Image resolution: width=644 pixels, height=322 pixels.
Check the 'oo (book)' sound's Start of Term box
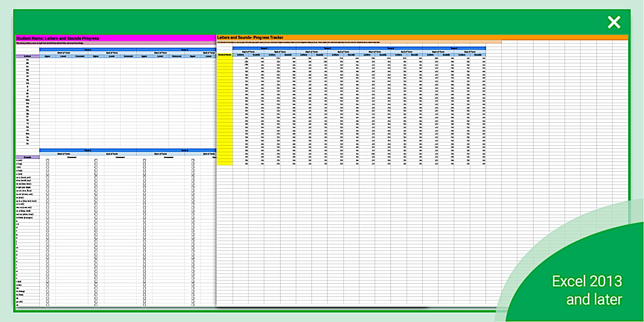[48, 177]
